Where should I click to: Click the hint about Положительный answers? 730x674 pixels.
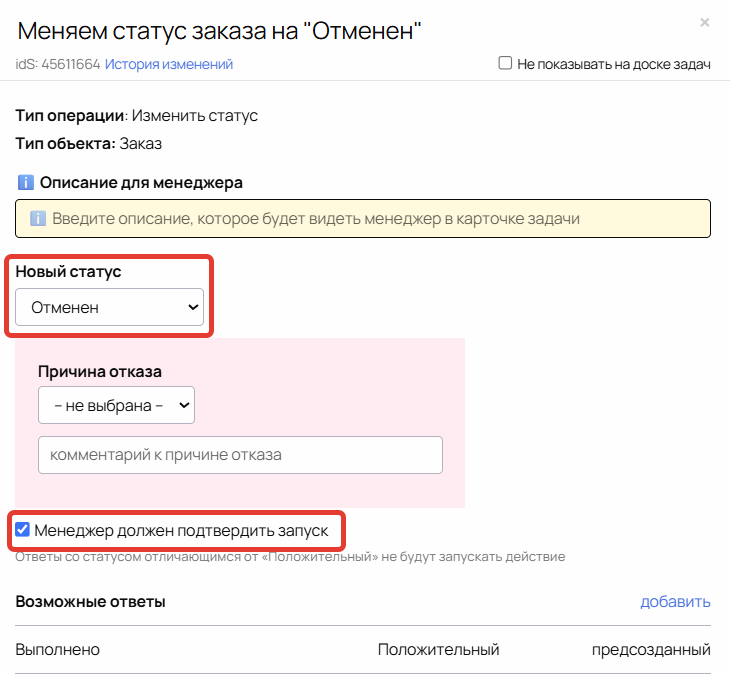(x=290, y=557)
